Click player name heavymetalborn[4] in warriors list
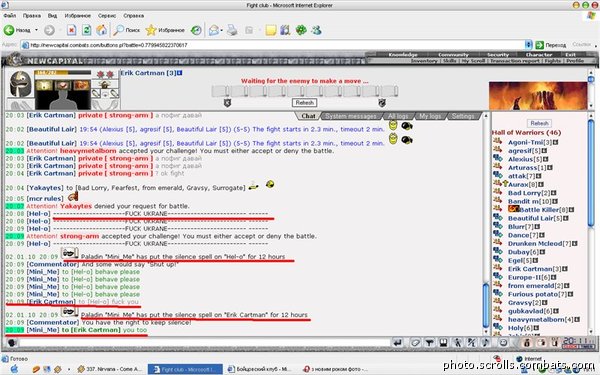 541,320
